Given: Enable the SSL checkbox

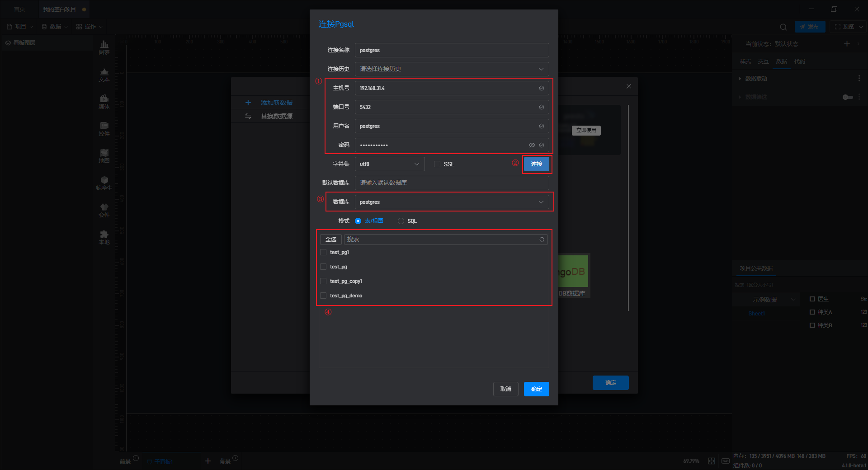Looking at the screenshot, I should tap(437, 164).
